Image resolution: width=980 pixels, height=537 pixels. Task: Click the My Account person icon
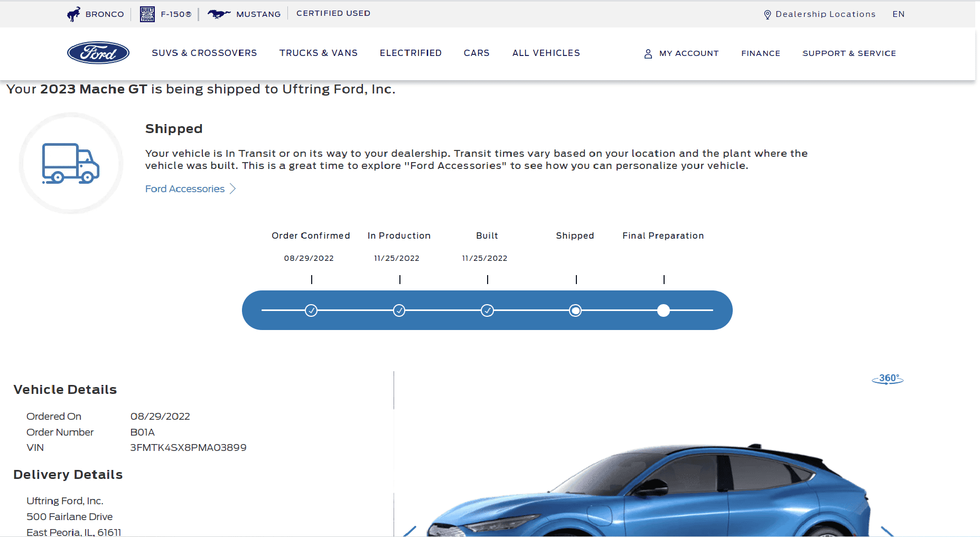pos(648,54)
